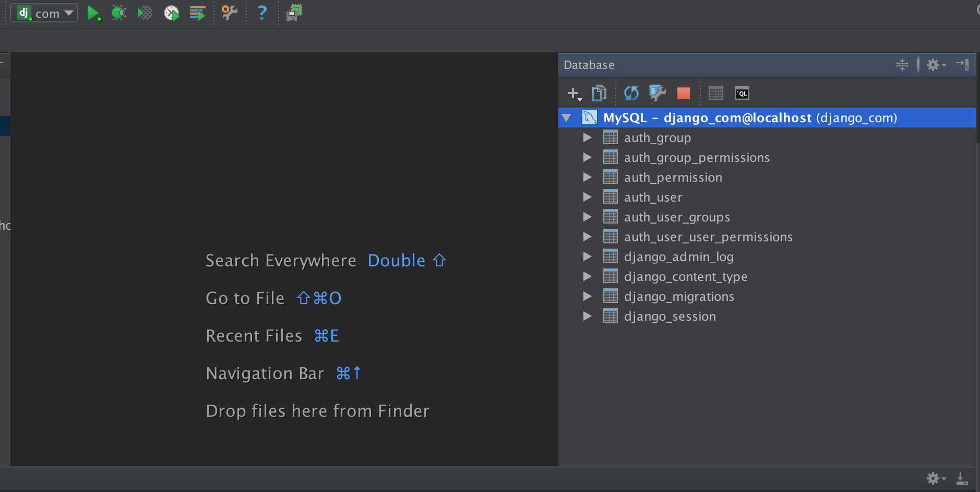Click the round profiler-style run icon

171,13
